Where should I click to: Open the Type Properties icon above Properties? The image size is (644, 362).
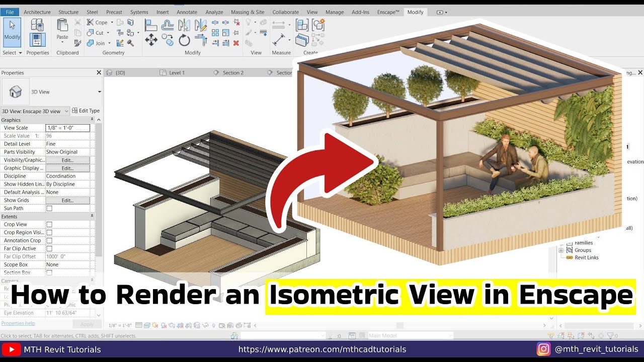tap(37, 25)
